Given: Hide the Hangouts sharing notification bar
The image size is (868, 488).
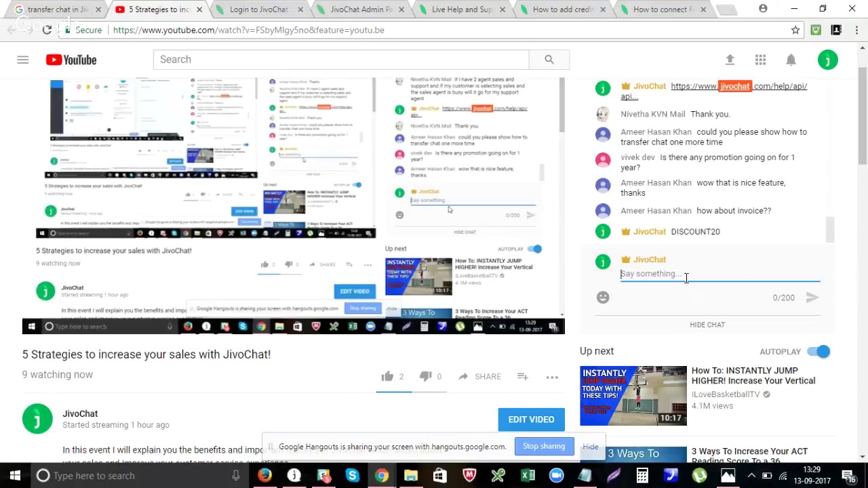Looking at the screenshot, I should click(x=591, y=447).
